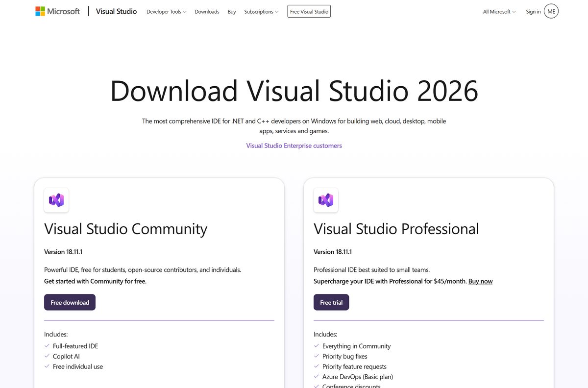Click the 'Includes:' label in Professional card

point(325,334)
